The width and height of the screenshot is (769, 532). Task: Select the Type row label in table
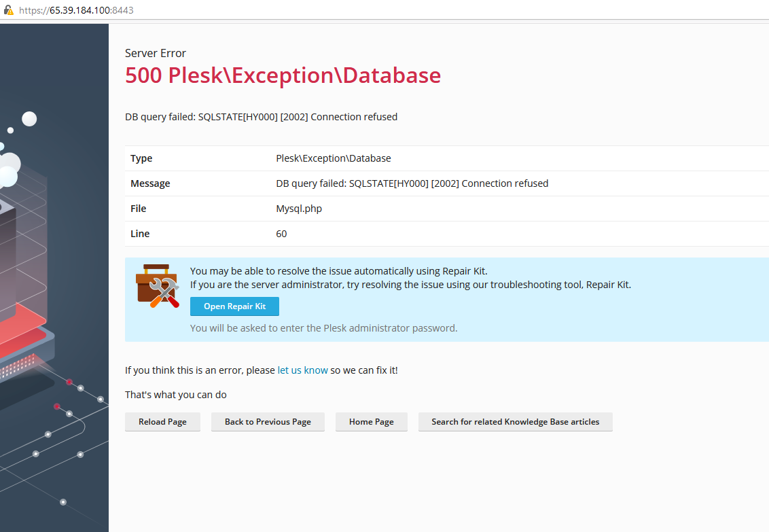(x=141, y=158)
